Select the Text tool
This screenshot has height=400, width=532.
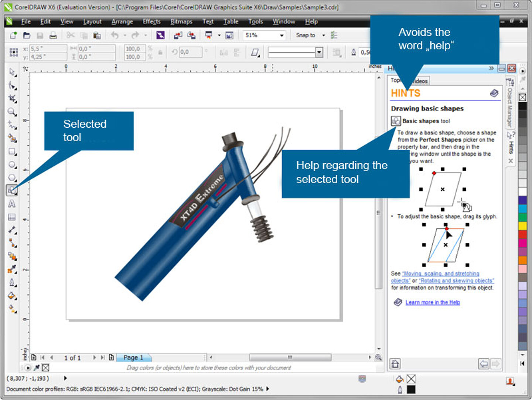[12, 204]
